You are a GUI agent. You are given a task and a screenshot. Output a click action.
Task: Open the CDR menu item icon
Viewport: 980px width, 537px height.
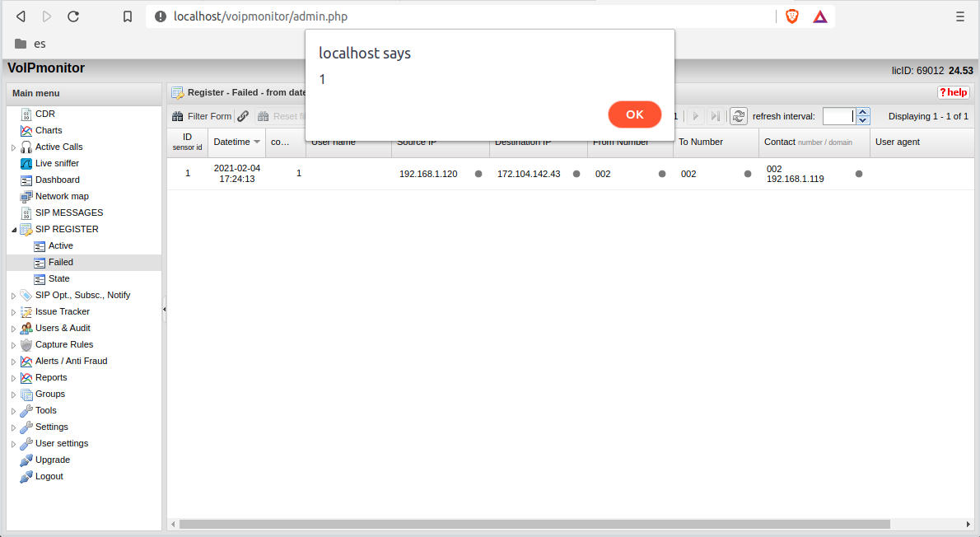click(x=25, y=114)
